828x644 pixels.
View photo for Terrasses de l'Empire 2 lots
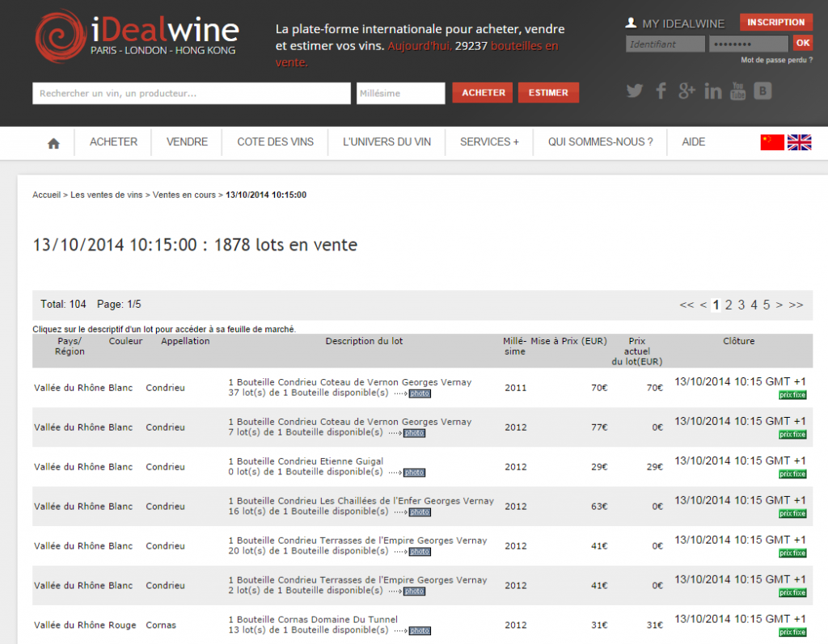click(415, 591)
